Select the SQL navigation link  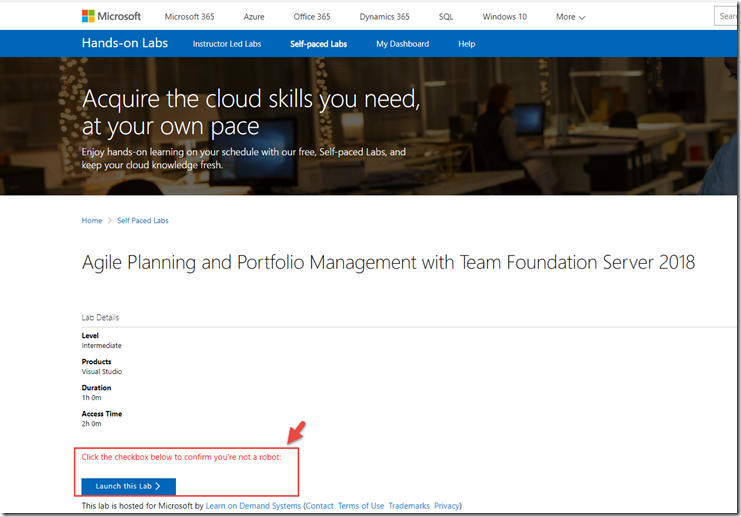click(446, 17)
